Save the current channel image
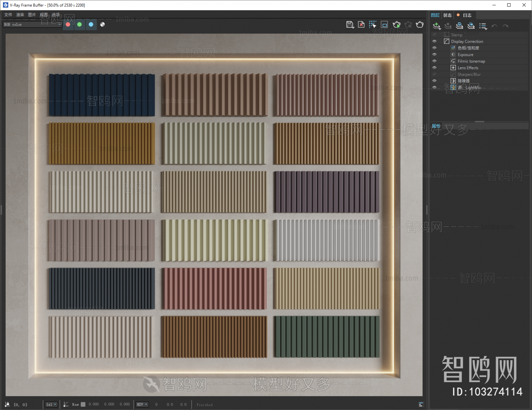Viewport: 532px width, 410px height. click(350, 25)
